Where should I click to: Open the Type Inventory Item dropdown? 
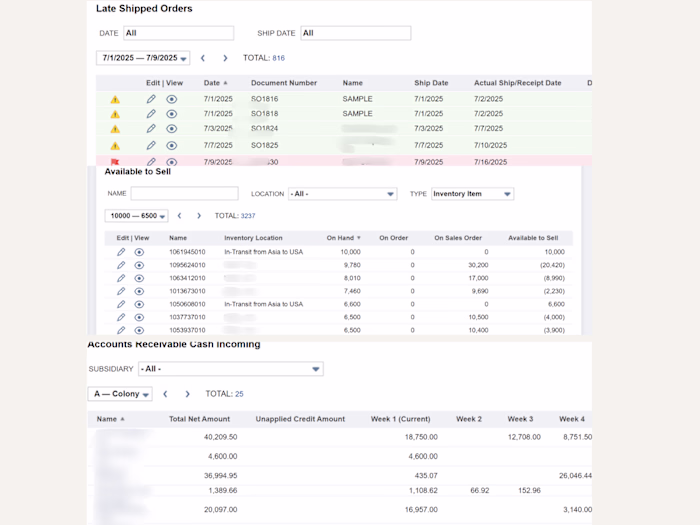pyautogui.click(x=472, y=194)
